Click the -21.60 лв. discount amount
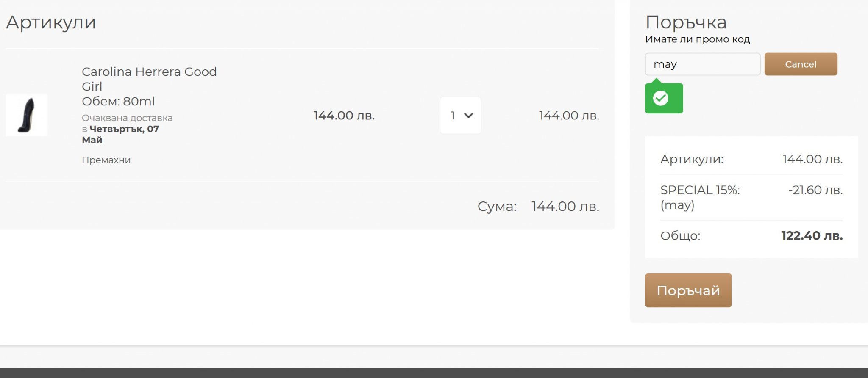 (815, 190)
